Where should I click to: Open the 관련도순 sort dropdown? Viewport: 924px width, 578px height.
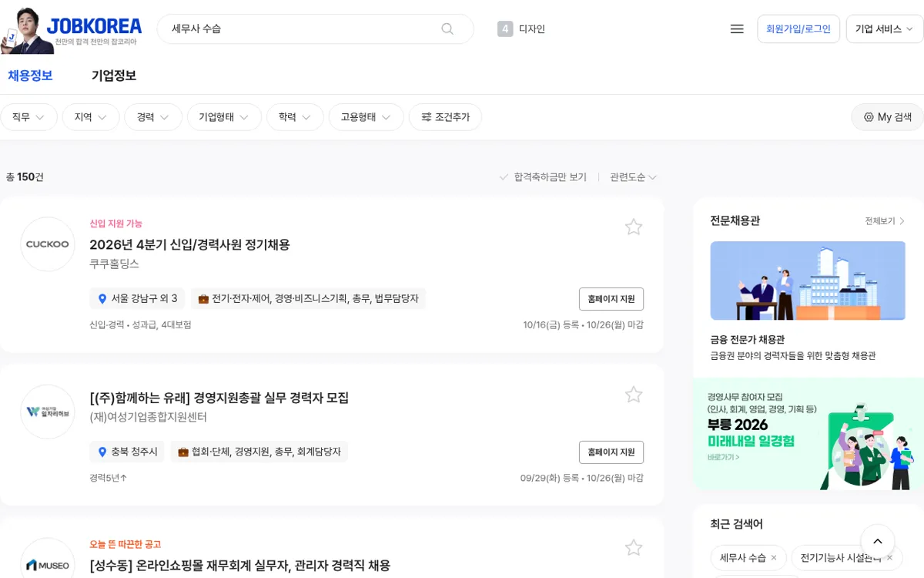633,177
